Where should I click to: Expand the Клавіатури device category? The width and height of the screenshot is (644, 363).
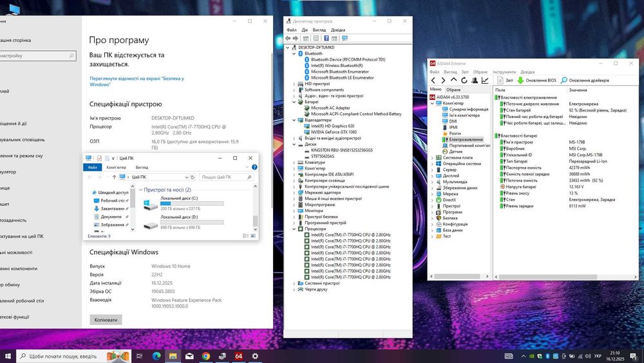294,162
